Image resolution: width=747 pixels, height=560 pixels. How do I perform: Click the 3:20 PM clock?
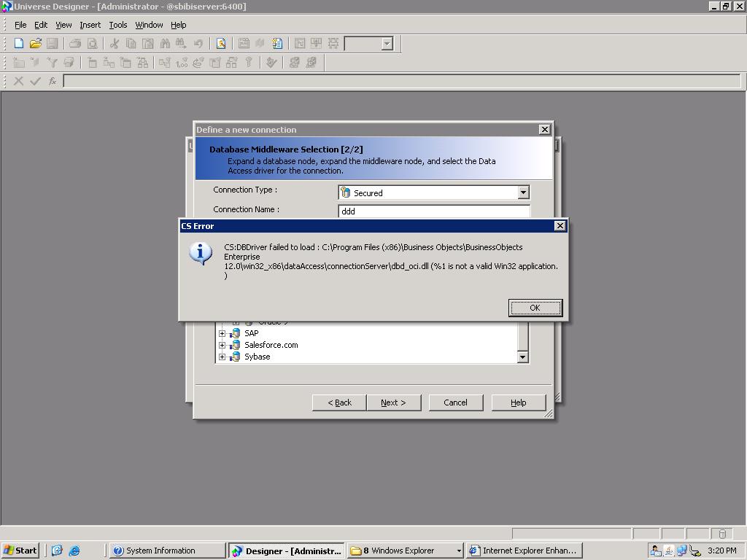coord(722,551)
